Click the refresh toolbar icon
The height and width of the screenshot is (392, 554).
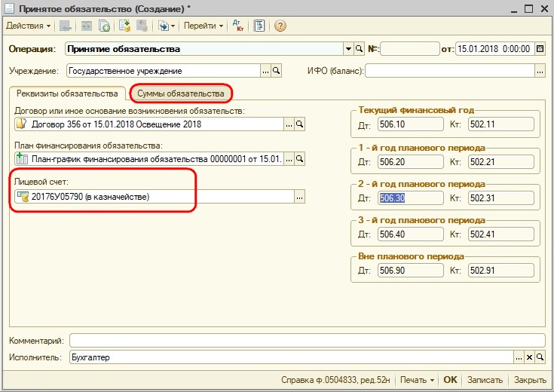point(87,26)
